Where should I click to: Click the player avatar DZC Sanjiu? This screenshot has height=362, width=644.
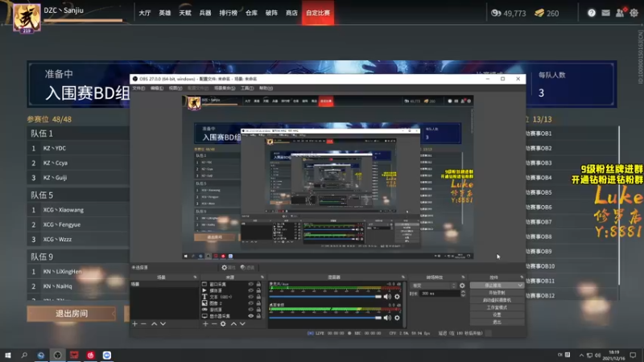pos(27,18)
